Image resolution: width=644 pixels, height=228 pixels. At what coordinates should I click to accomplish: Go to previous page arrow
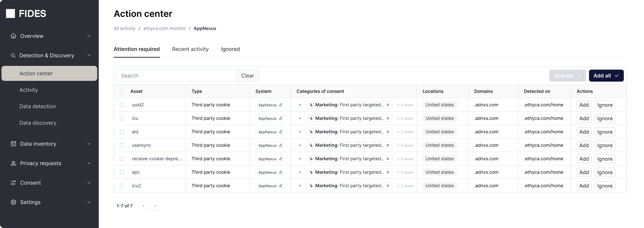click(143, 206)
